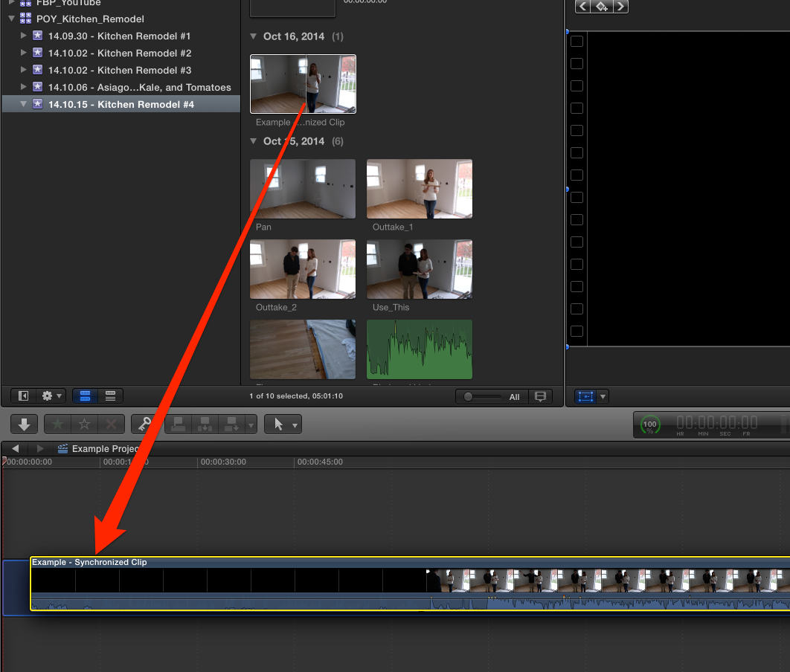
Task: Select 14.10.02 - Kitchen Remodel #3 event
Action: 120,70
